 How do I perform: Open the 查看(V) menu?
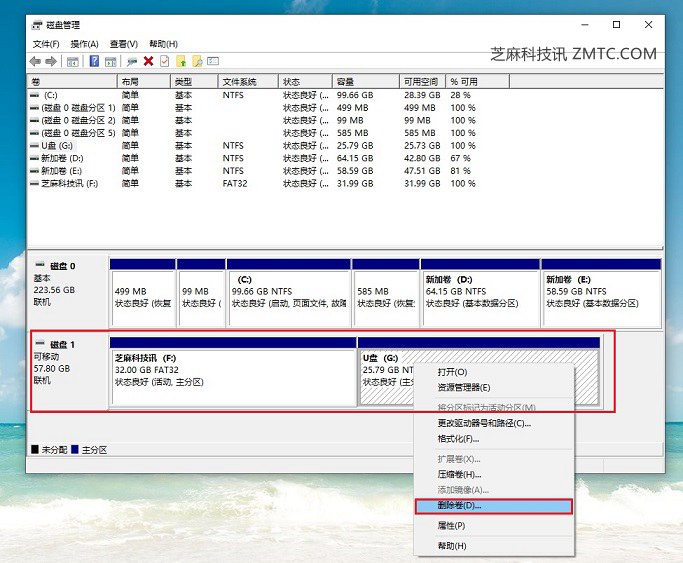click(x=124, y=44)
